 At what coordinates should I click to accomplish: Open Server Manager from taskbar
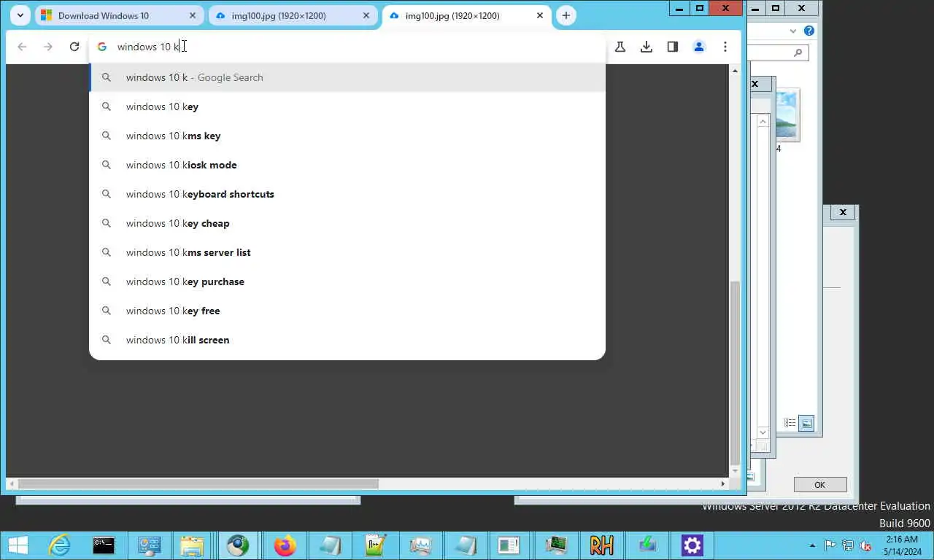[x=149, y=545]
